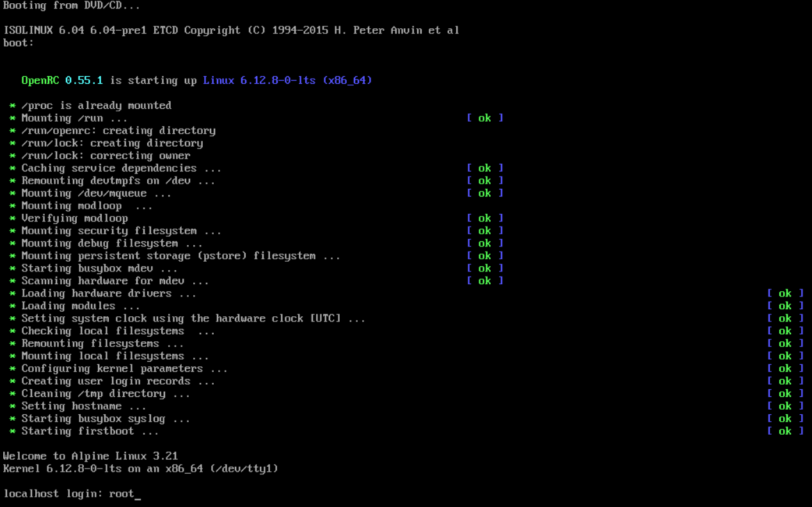Viewport: 812px width, 507px height.
Task: Select the OpenRC version number 0.55.1
Action: 84,81
